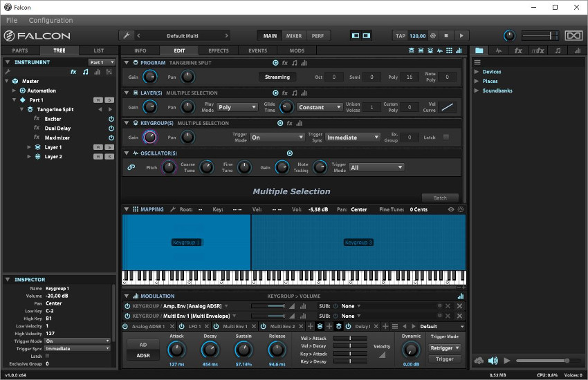Screen dimensions: 588x380
Task: Toggle the Dual Delay effect power
Action: [x=111, y=128]
